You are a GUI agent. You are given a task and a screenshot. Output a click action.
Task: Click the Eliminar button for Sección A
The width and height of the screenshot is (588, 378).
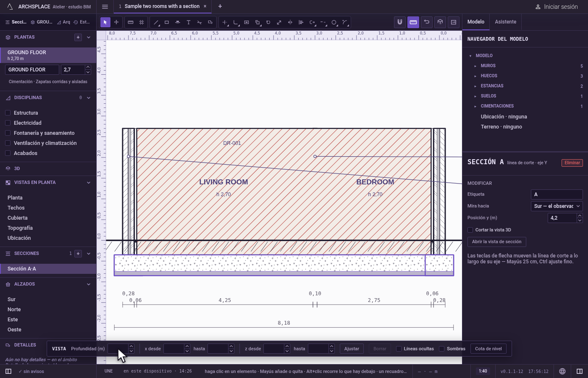(572, 163)
